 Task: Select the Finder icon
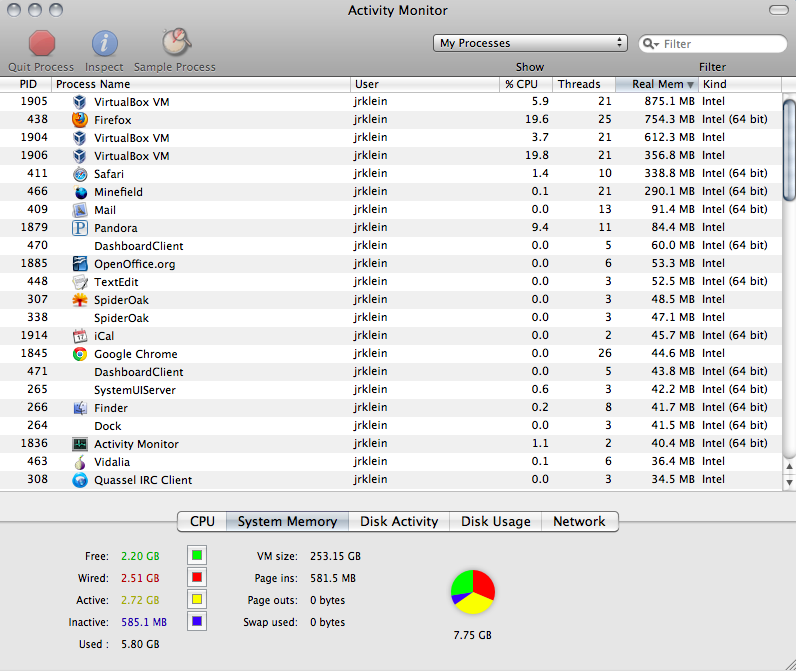(80, 408)
